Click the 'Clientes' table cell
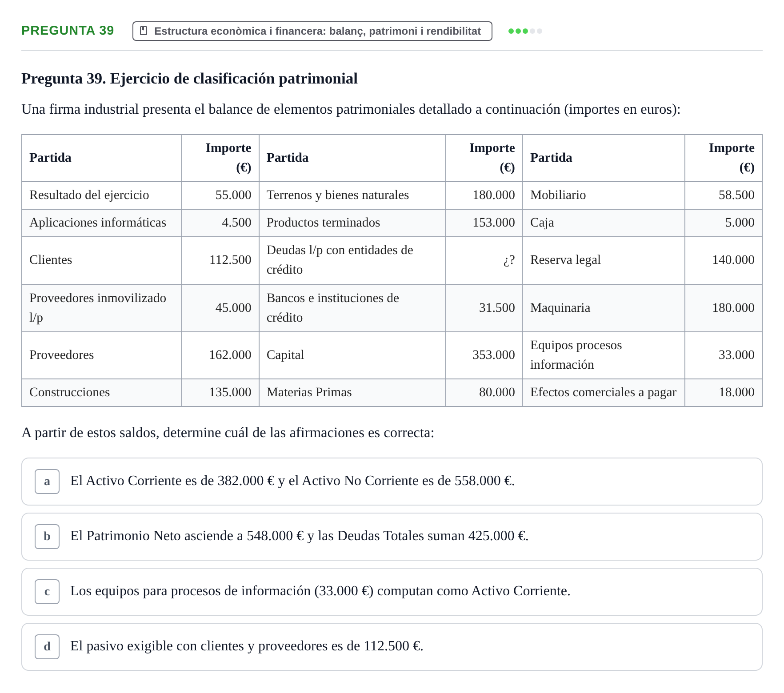This screenshot has width=784, height=693. 102,260
